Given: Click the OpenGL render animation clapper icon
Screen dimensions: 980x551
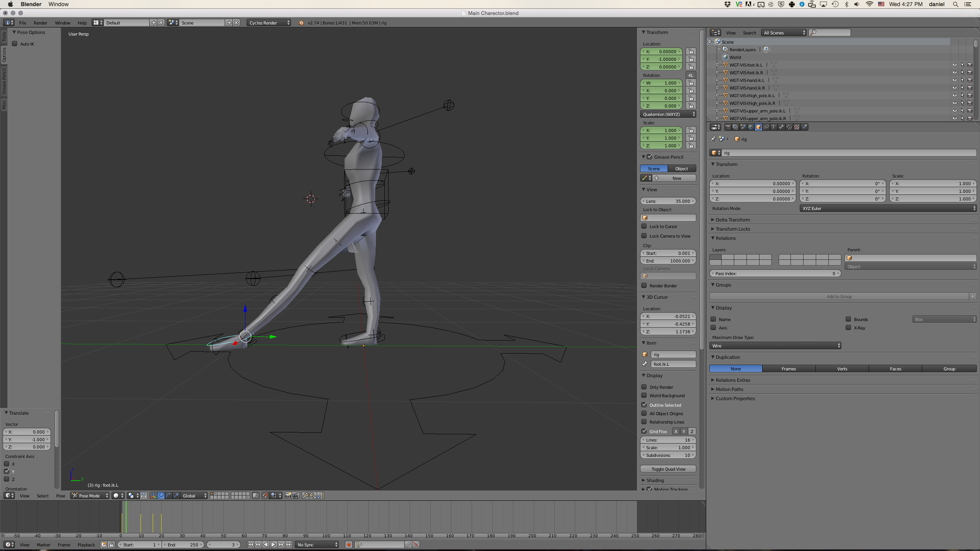Looking at the screenshot, I should pyautogui.click(x=296, y=496).
